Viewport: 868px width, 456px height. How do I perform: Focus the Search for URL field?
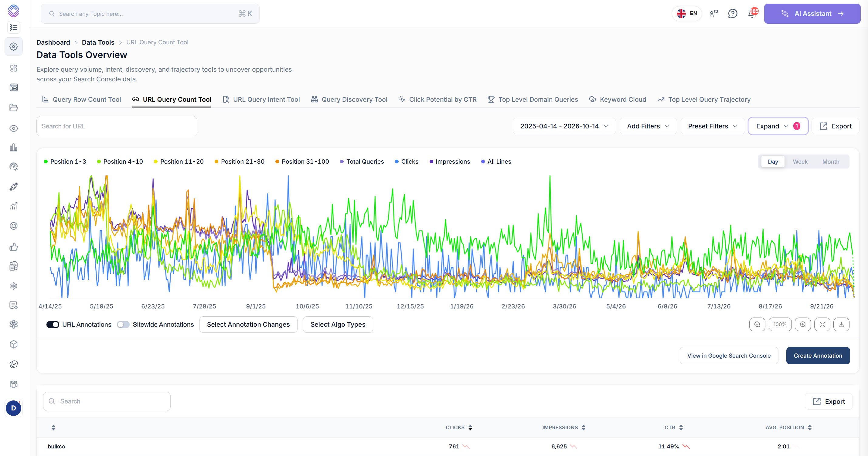click(x=117, y=126)
